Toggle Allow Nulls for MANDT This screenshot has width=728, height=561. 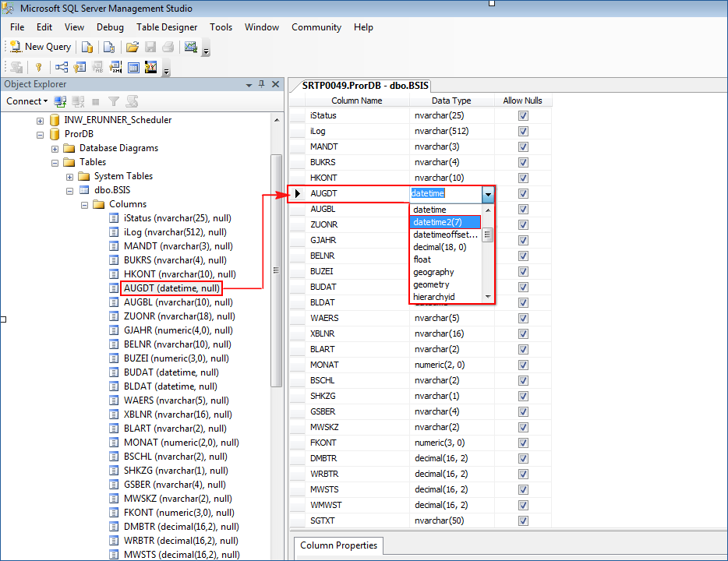coord(523,146)
